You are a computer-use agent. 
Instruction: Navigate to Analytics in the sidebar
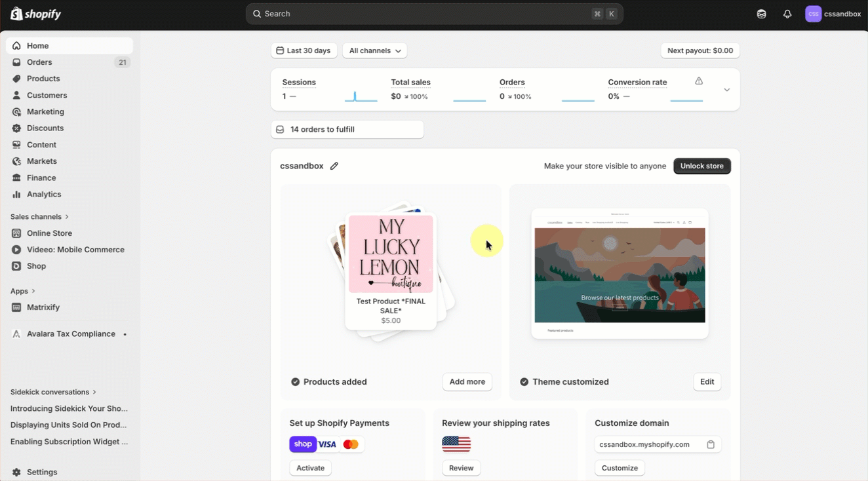[44, 194]
